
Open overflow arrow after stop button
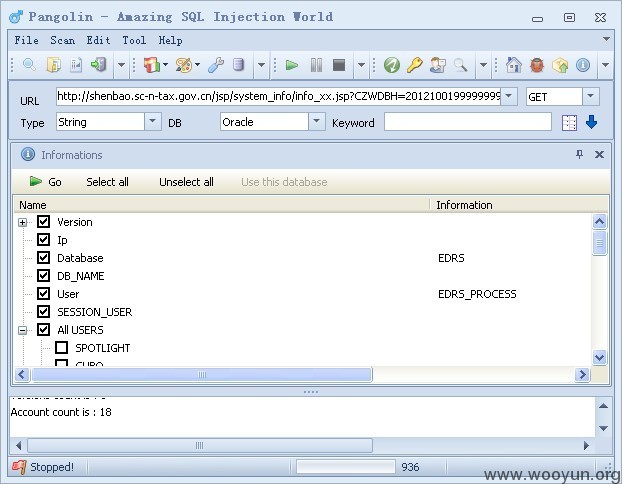(361, 65)
